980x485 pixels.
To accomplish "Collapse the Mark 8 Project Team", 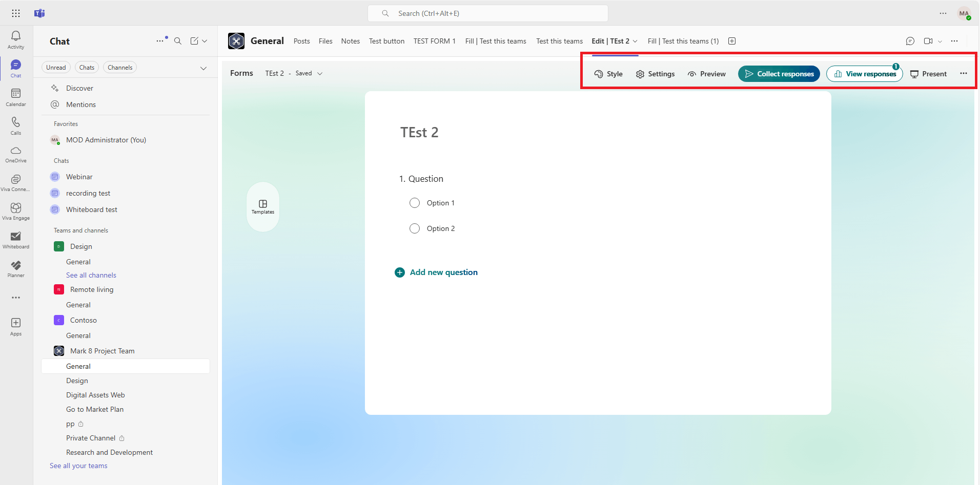I will 103,351.
